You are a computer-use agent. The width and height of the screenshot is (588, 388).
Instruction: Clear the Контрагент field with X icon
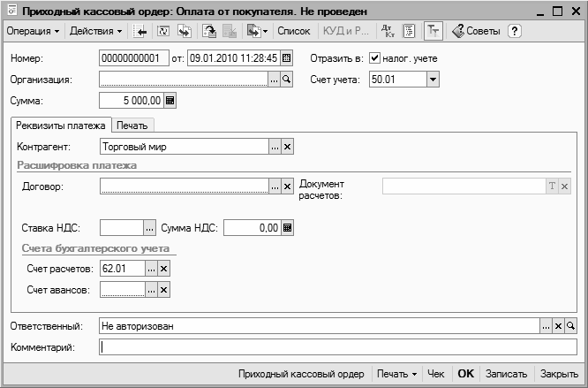coord(287,147)
